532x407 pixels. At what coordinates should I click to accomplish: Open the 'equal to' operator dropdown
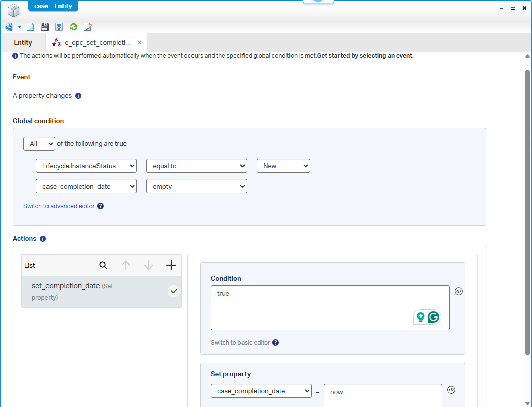click(196, 166)
